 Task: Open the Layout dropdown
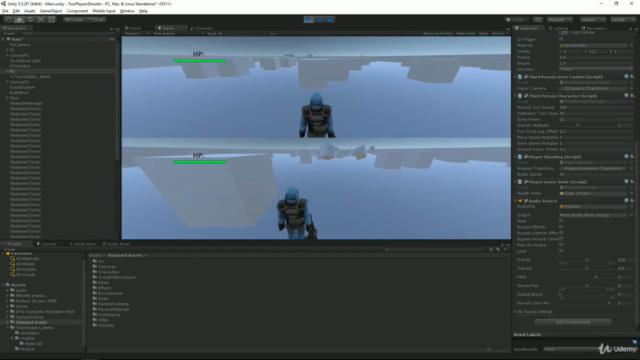(622, 20)
